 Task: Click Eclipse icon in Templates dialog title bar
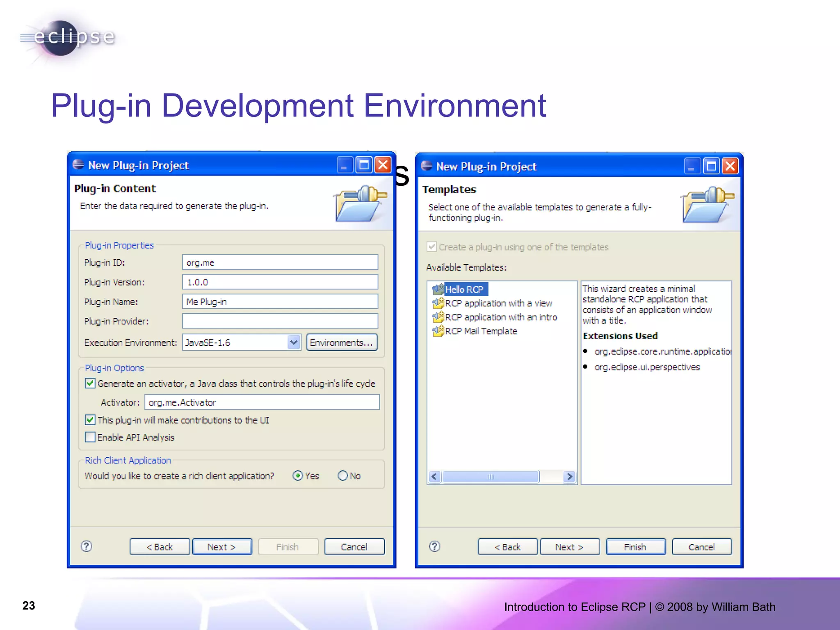click(x=427, y=166)
